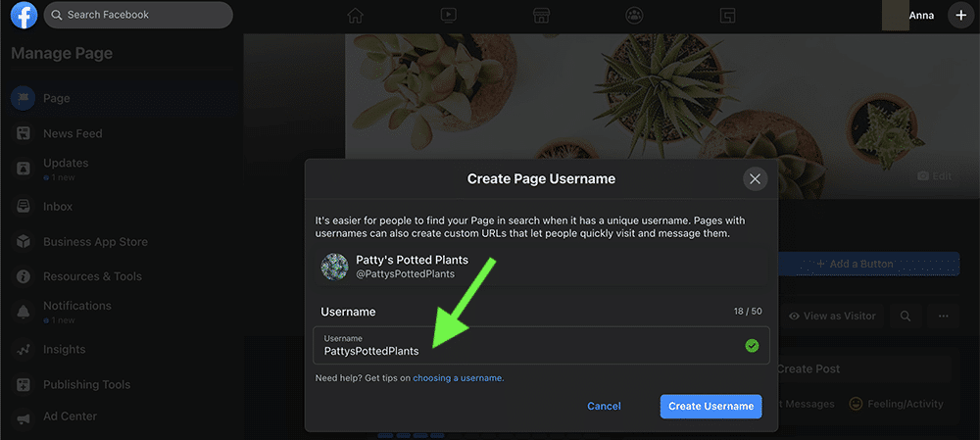Open the Groups icon in top bar
The image size is (980, 440).
[x=632, y=16]
